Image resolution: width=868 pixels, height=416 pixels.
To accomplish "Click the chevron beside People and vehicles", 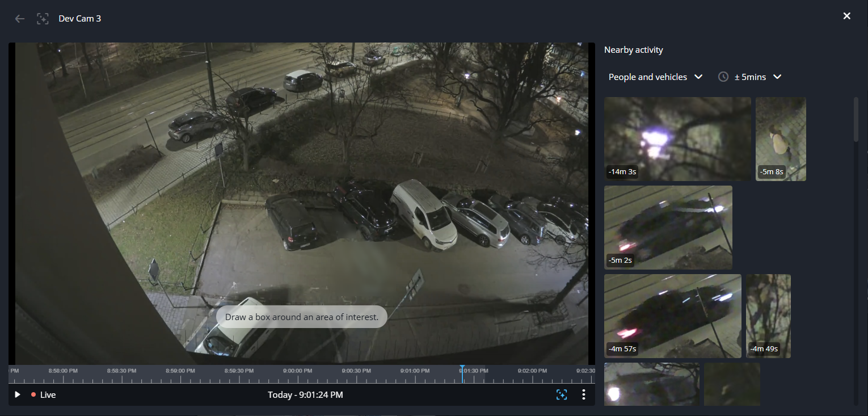I will pyautogui.click(x=699, y=77).
